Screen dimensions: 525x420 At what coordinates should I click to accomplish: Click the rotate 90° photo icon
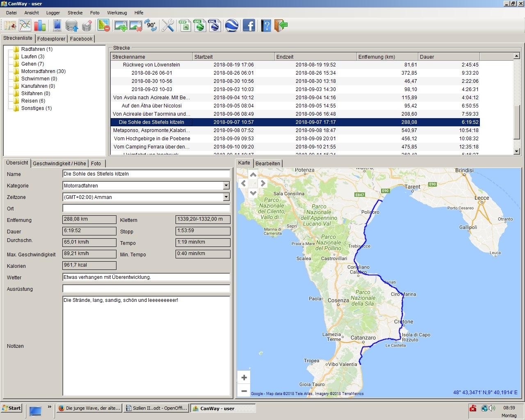click(x=151, y=25)
